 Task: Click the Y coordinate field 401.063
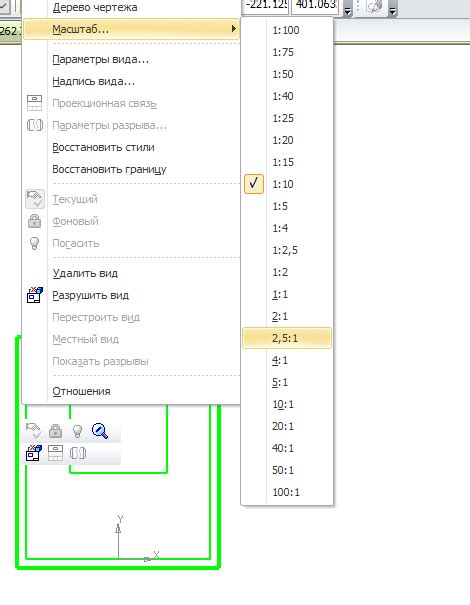[x=315, y=6]
